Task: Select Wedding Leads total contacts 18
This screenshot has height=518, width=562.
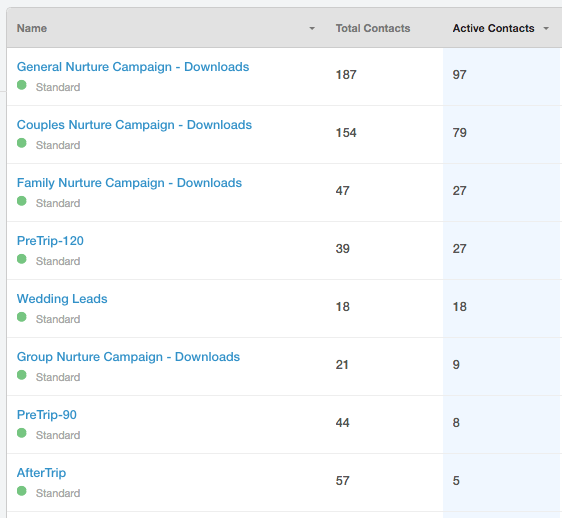Action: [x=343, y=307]
